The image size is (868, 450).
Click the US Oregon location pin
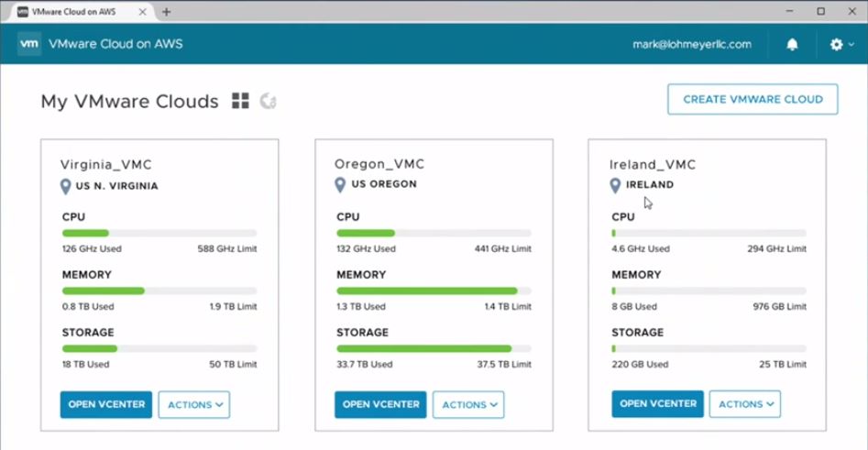[340, 185]
